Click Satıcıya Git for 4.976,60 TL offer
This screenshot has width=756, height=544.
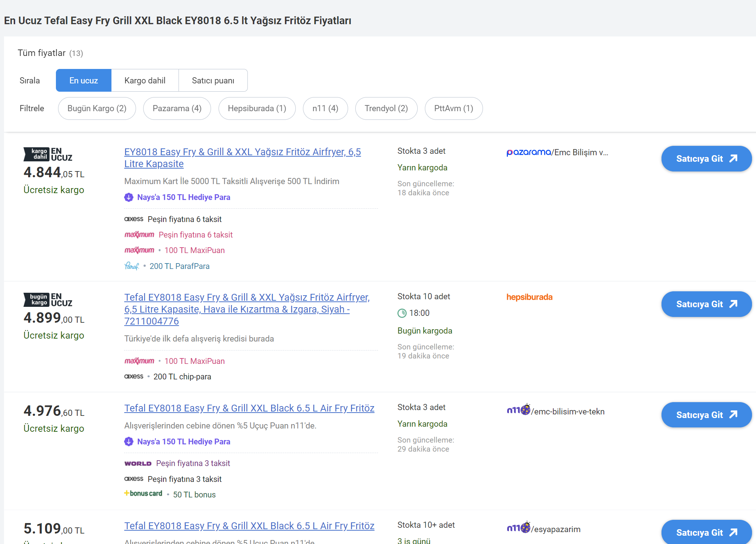tap(706, 415)
